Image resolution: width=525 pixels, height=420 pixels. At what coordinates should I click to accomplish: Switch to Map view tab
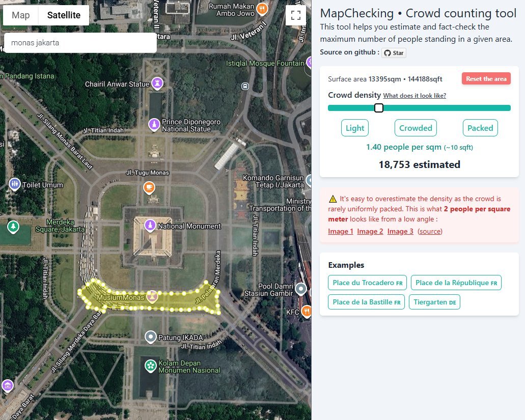click(21, 15)
